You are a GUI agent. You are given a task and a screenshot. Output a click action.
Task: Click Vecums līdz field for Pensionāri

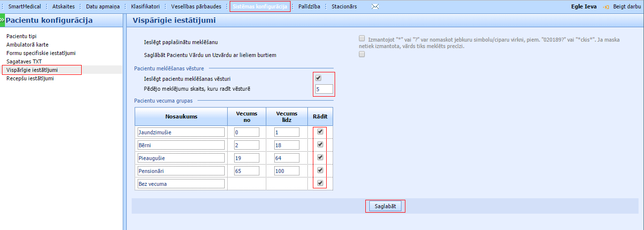click(286, 171)
